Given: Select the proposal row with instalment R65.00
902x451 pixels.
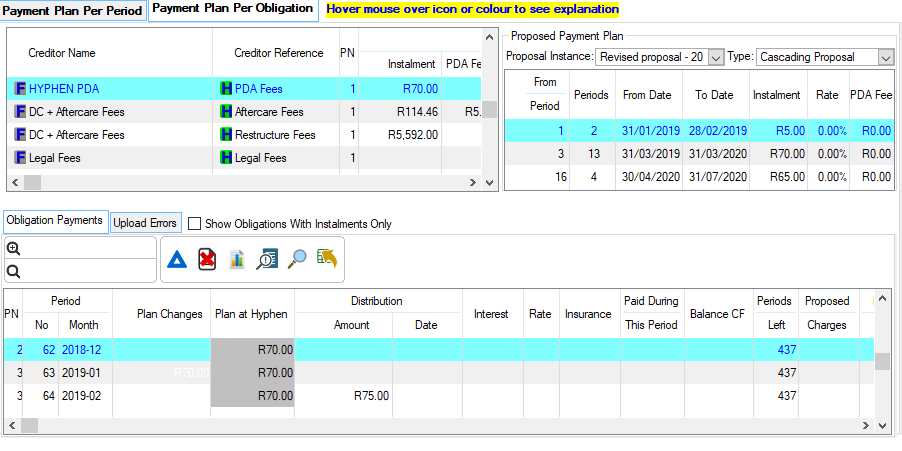Looking at the screenshot, I should point(698,177).
